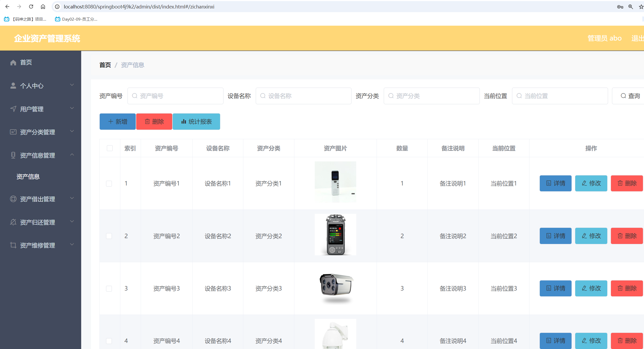Click the 新增 button to add asset

tap(117, 121)
